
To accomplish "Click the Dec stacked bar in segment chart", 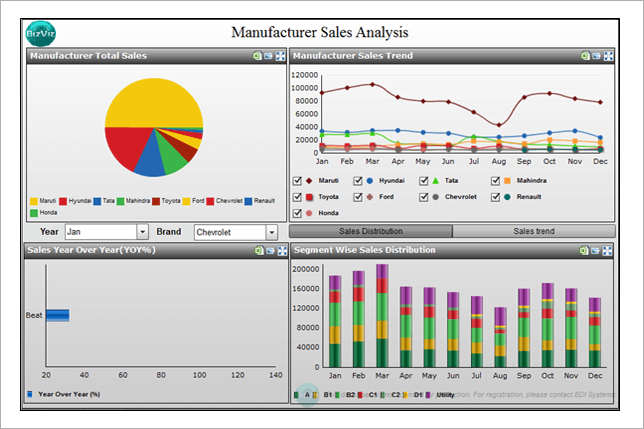I will (595, 333).
